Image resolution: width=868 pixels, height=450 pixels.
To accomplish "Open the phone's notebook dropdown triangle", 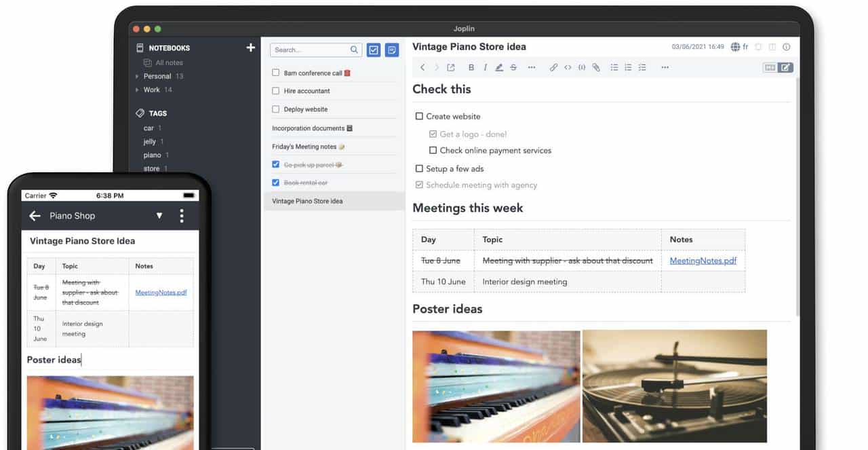I will pyautogui.click(x=159, y=216).
